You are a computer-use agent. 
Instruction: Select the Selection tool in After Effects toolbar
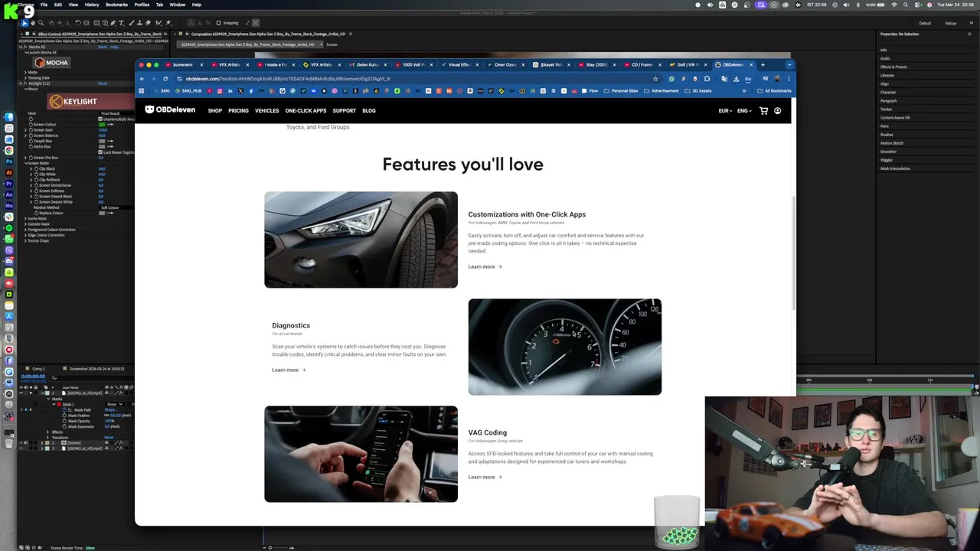coord(24,23)
